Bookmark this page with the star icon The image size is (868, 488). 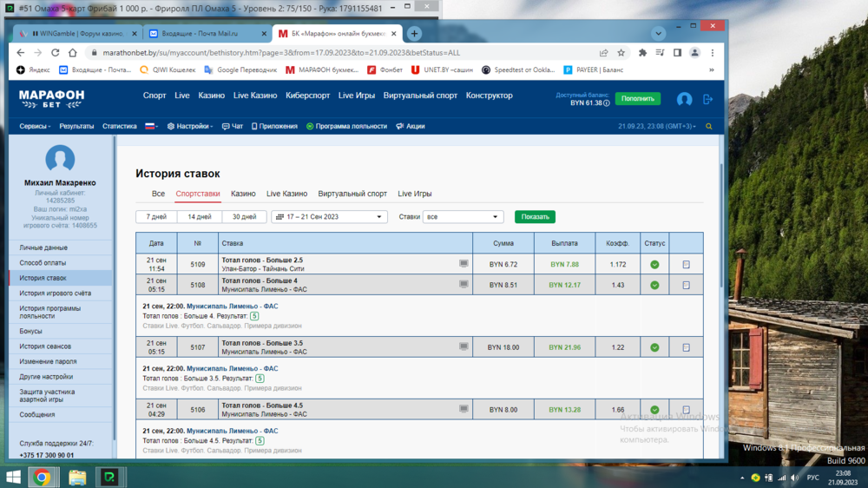[x=621, y=53]
